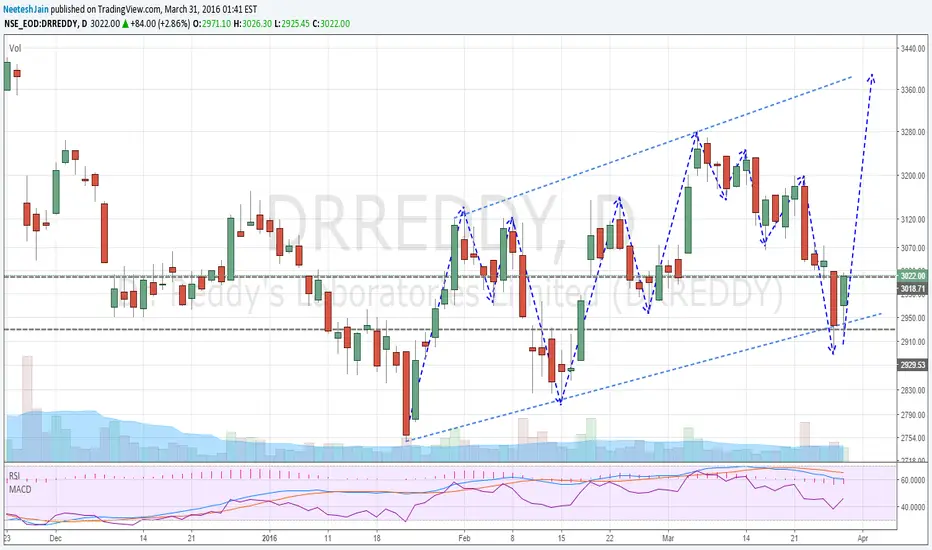The image size is (932, 550).
Task: Click the 3200.00 price axis label
Action: 913,176
